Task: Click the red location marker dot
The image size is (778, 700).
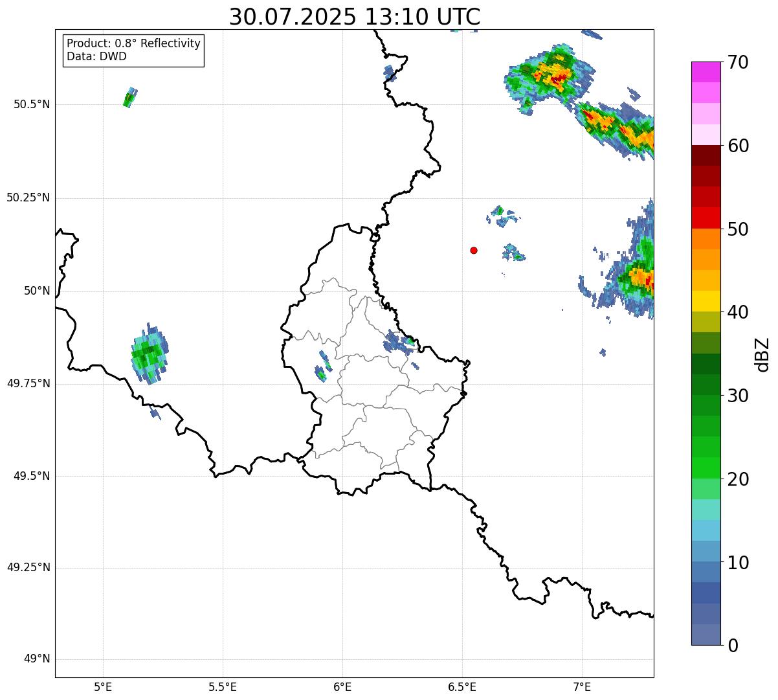Action: pyautogui.click(x=474, y=250)
